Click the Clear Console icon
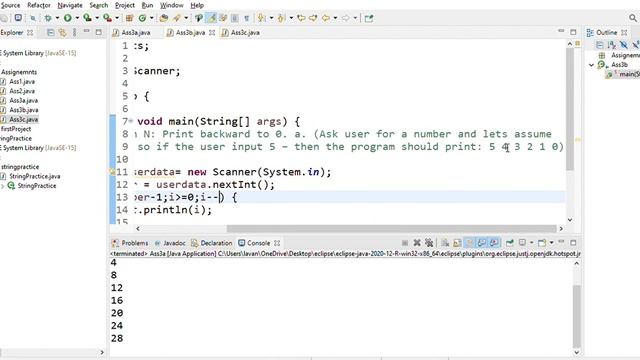Viewport: 640px width, 360px height. click(x=445, y=243)
